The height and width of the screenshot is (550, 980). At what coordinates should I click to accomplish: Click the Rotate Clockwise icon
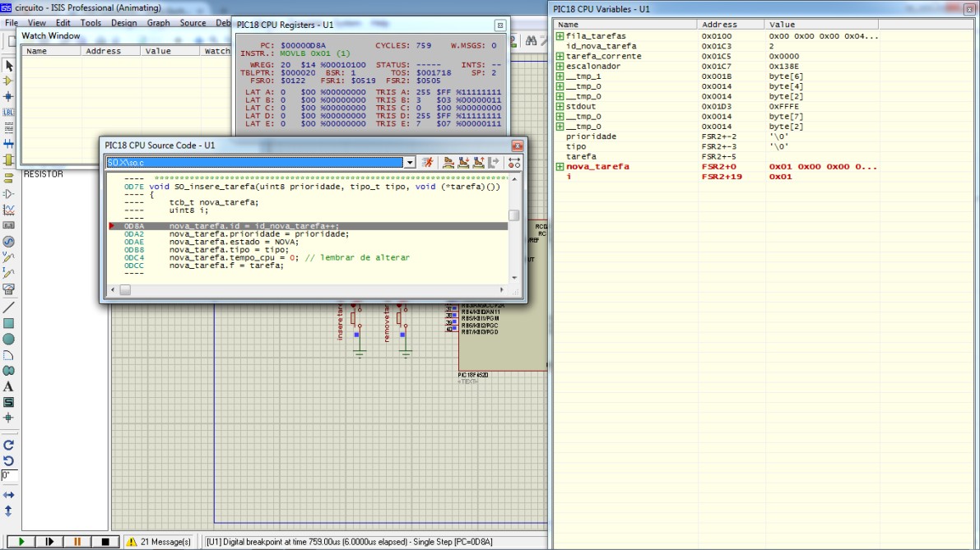coord(9,445)
